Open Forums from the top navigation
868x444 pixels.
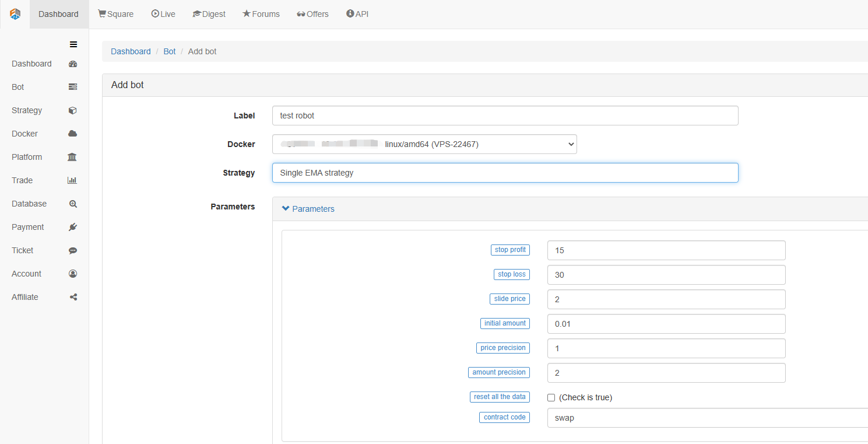coord(261,14)
